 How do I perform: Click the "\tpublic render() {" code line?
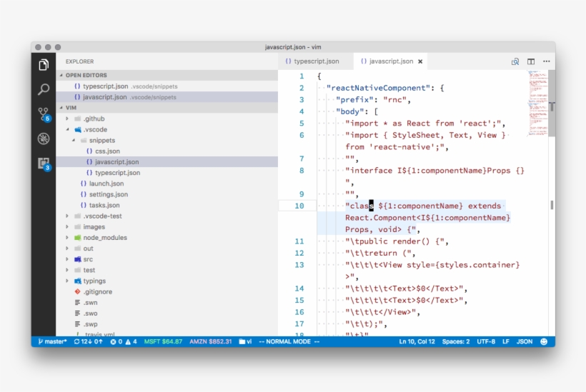tap(397, 241)
